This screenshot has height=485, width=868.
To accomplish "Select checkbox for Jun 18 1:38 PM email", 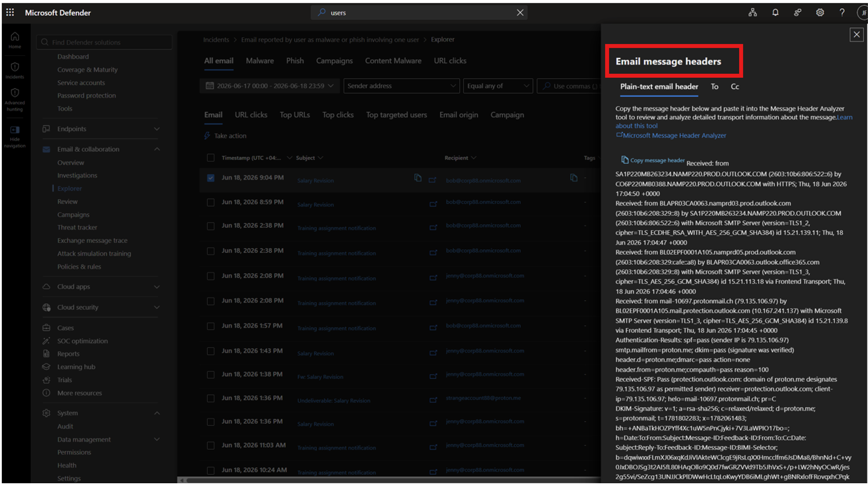I will [211, 375].
